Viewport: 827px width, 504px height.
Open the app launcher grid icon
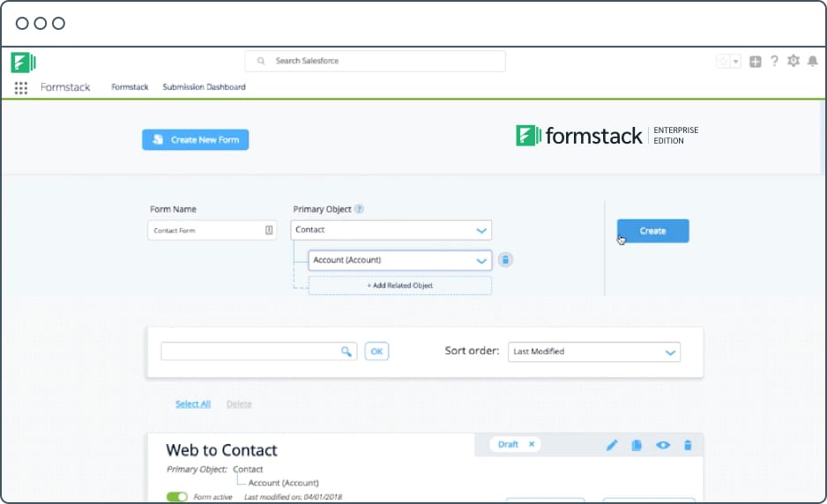[x=20, y=88]
